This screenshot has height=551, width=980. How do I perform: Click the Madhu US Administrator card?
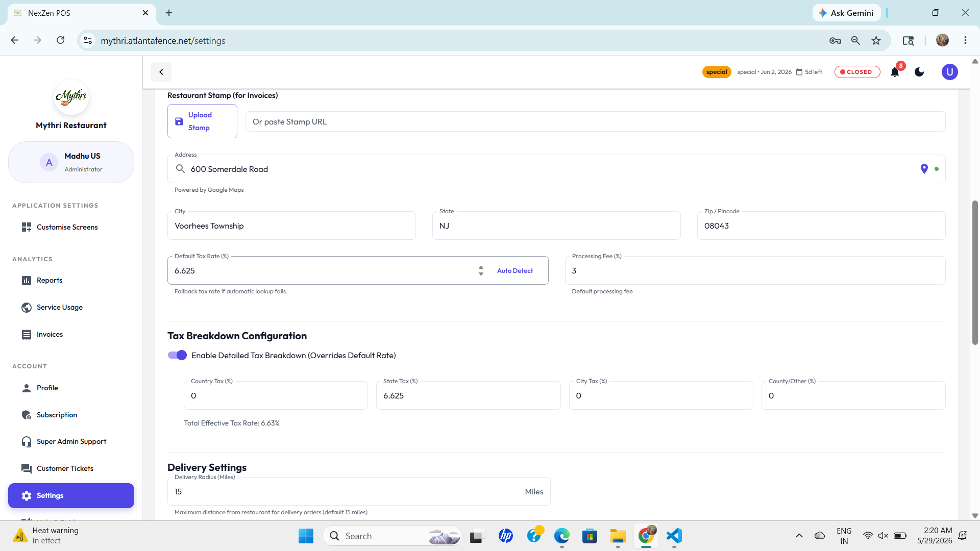(x=71, y=162)
